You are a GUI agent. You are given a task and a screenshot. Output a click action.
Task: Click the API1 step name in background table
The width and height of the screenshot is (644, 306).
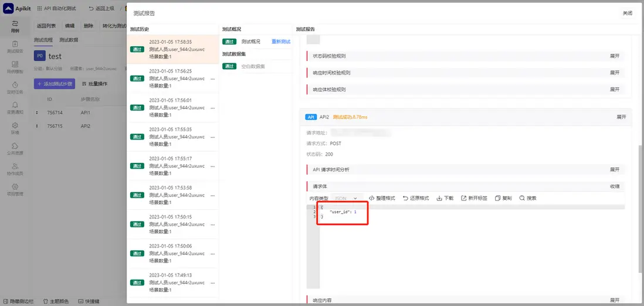(86, 113)
